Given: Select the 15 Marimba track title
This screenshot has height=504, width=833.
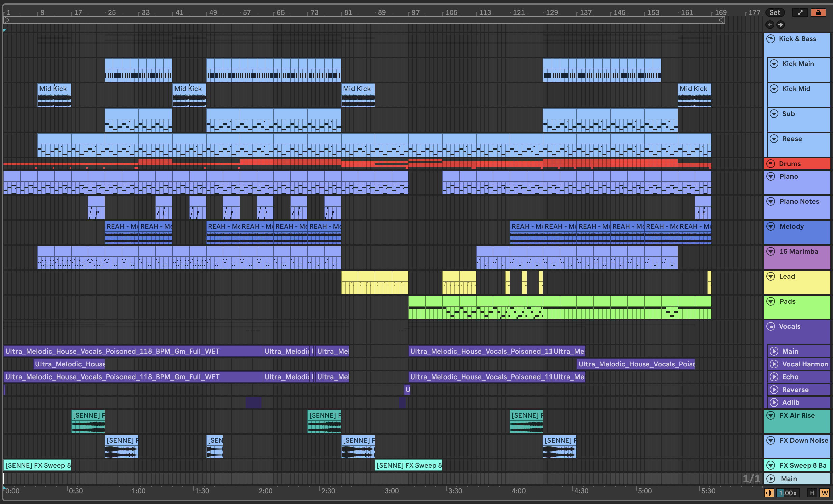Looking at the screenshot, I should pyautogui.click(x=799, y=251).
